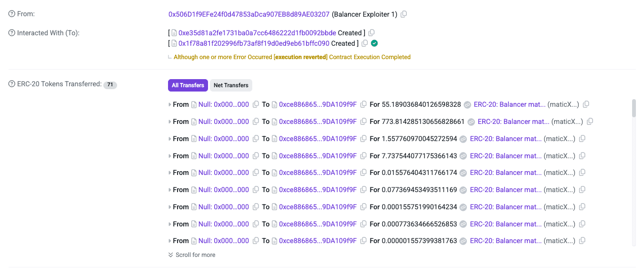The width and height of the screenshot is (644, 276).
Task: Expand the first token transfer row details
Action: point(170,104)
